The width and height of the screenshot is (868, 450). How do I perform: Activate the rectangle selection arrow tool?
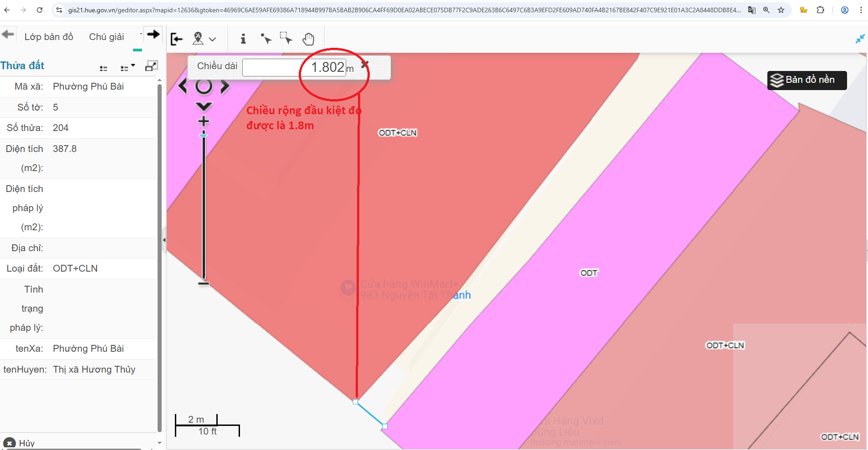[x=286, y=38]
